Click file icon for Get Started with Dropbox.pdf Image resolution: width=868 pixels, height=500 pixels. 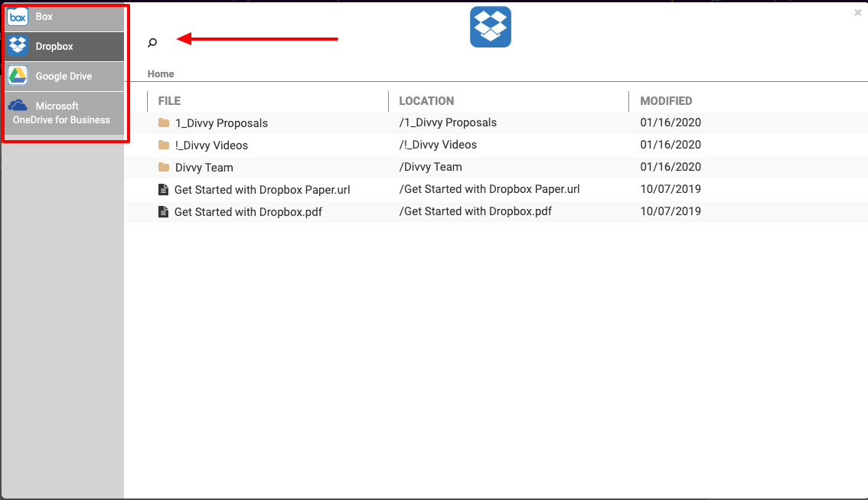163,211
